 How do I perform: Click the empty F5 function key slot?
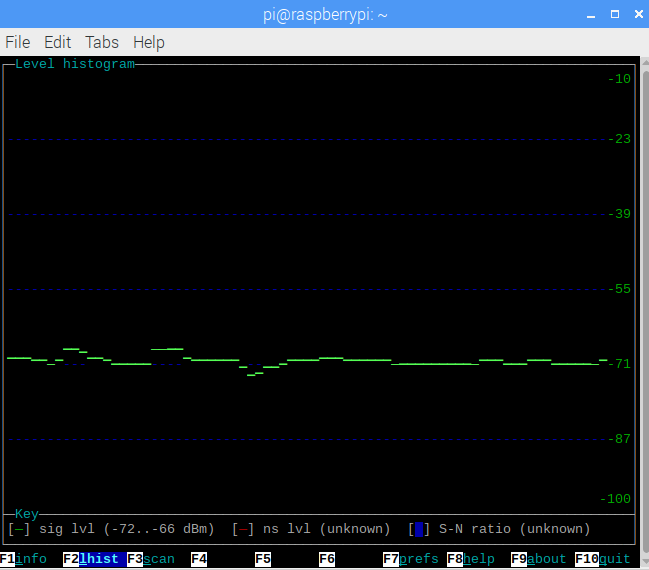[x=263, y=559]
